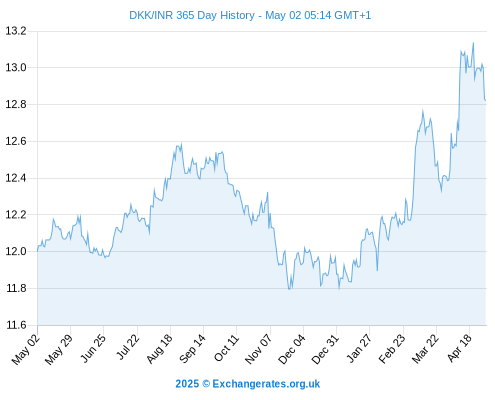Select the Dec 04 x-axis date label
This screenshot has width=495, height=400.
point(291,349)
